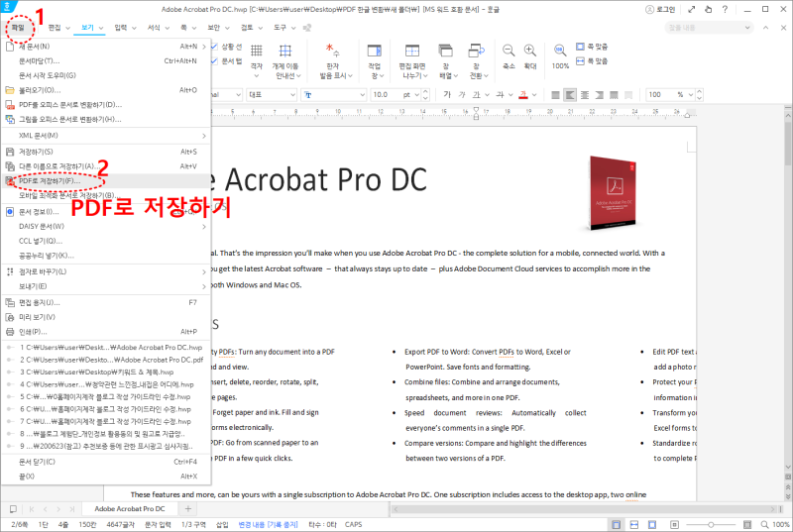Click the 확대 zoom in magnifier
Screen dimensions: 793x532
pyautogui.click(x=529, y=50)
